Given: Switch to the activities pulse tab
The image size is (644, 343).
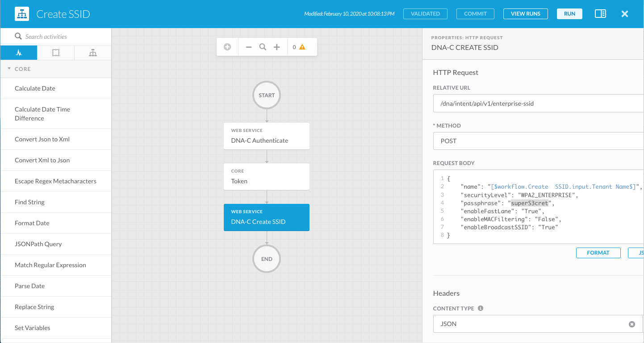Looking at the screenshot, I should pyautogui.click(x=18, y=53).
